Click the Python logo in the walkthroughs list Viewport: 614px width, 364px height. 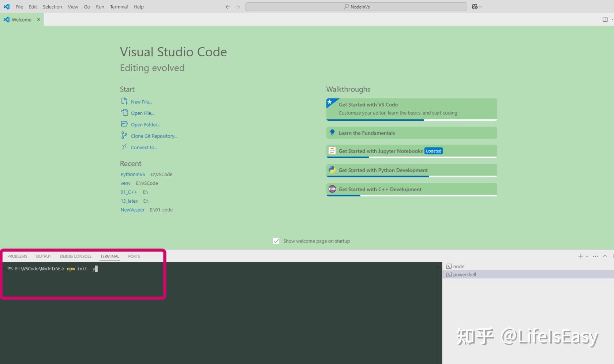click(332, 170)
